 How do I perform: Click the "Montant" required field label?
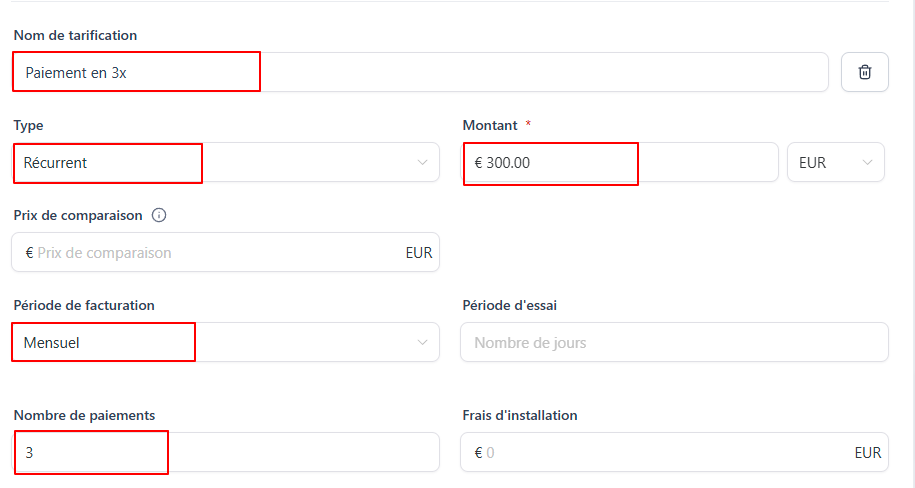tap(490, 125)
